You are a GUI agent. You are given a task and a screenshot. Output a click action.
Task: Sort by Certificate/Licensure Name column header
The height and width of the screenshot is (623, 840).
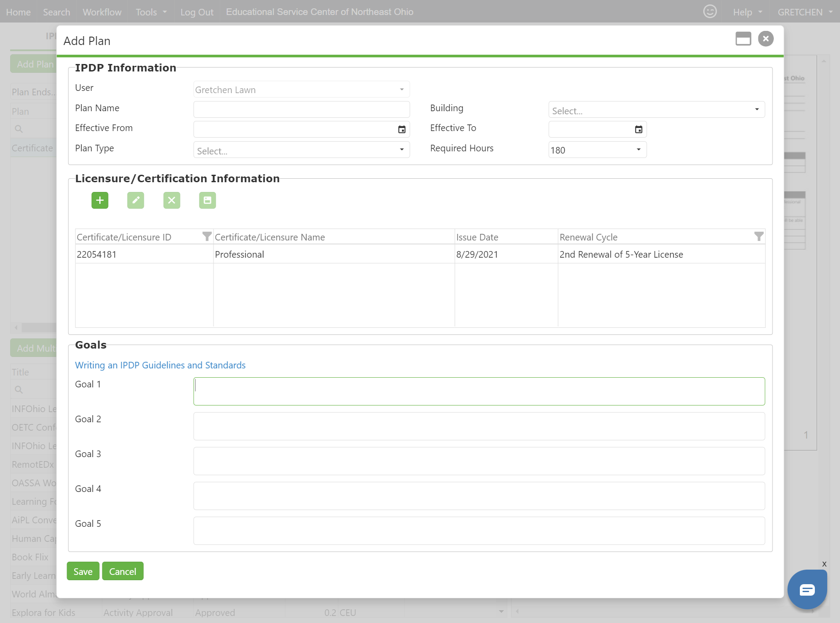click(x=334, y=237)
